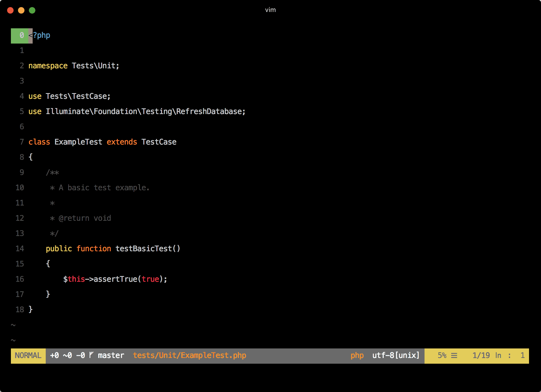Image resolution: width=541 pixels, height=392 pixels.
Task: Click the utf-8[unix] encoding indicator
Action: (x=396, y=356)
